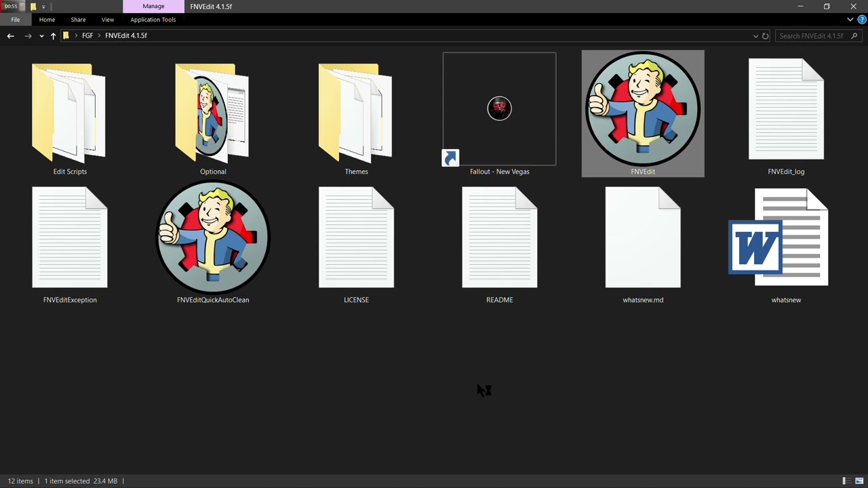
Task: Click the "Optional" folder name
Action: [213, 171]
